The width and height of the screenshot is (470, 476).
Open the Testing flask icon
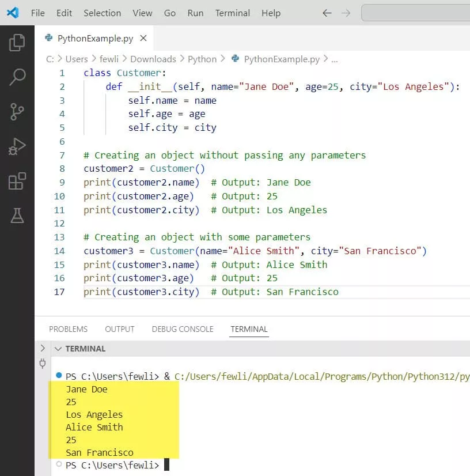(x=17, y=216)
